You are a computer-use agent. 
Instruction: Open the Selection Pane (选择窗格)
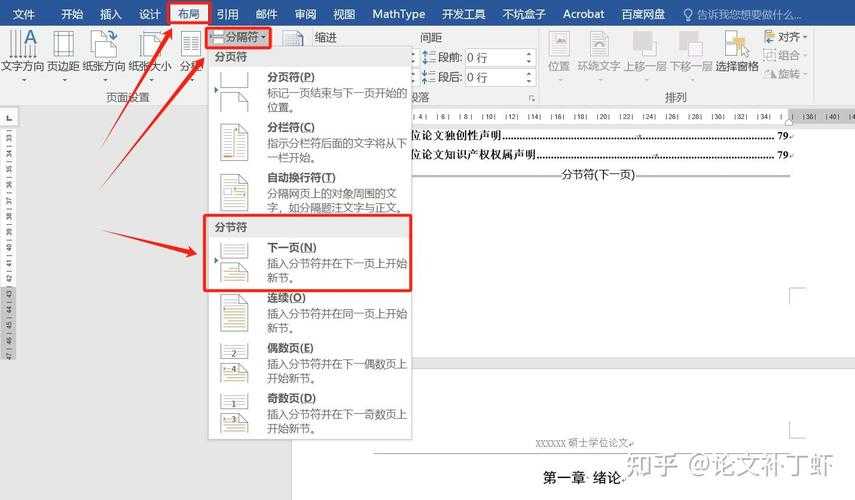coord(735,50)
